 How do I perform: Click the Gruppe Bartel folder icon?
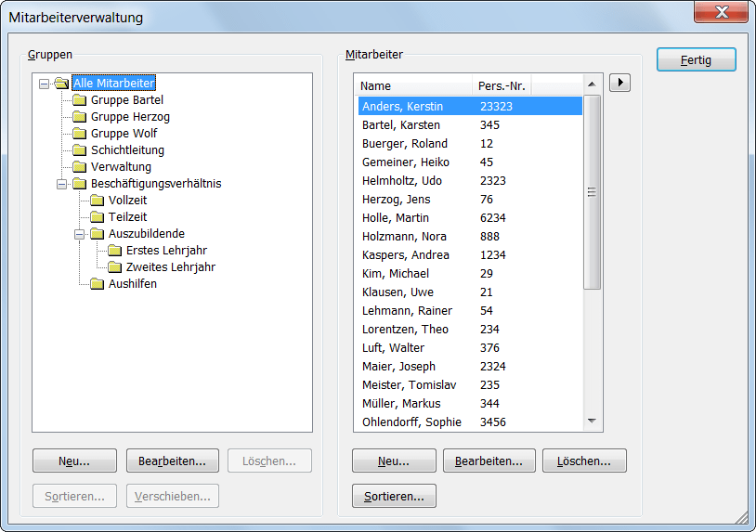(79, 100)
